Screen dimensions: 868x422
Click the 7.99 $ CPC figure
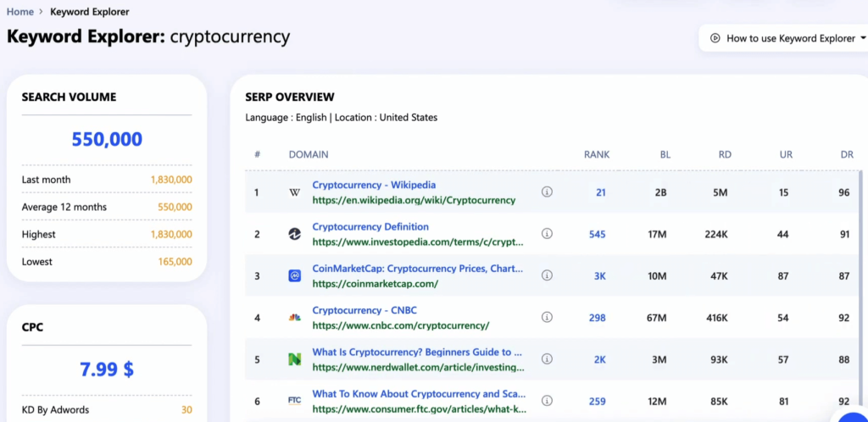pos(107,369)
